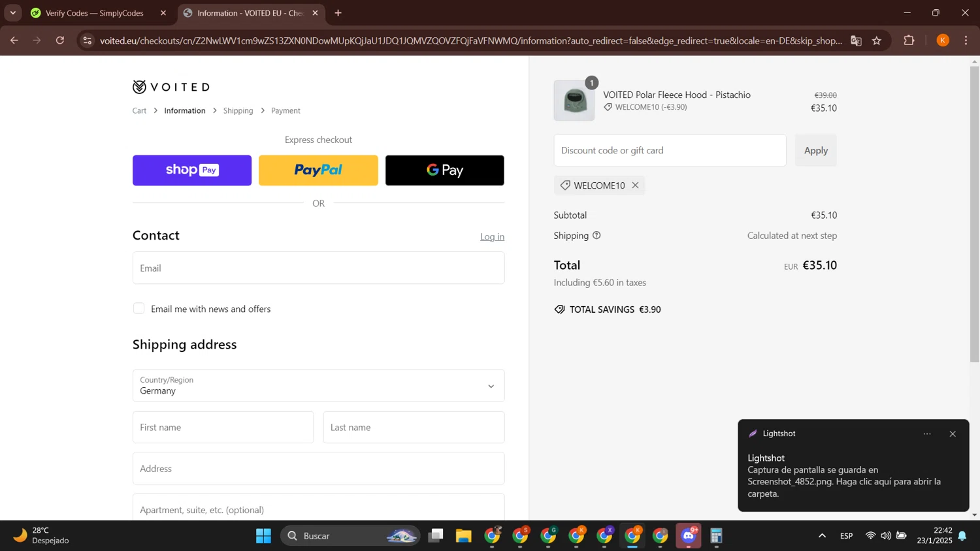Click the address bar URL
980x551 pixels.
click(470, 40)
